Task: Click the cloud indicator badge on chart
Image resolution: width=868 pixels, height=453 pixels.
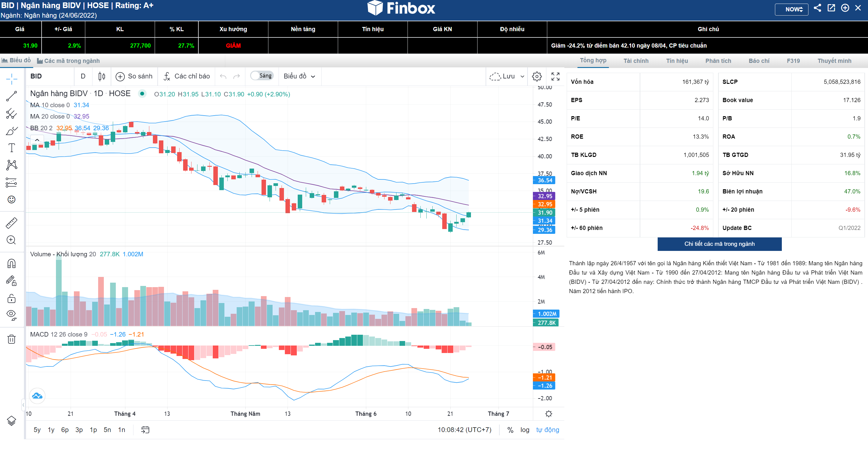Action: 37,396
